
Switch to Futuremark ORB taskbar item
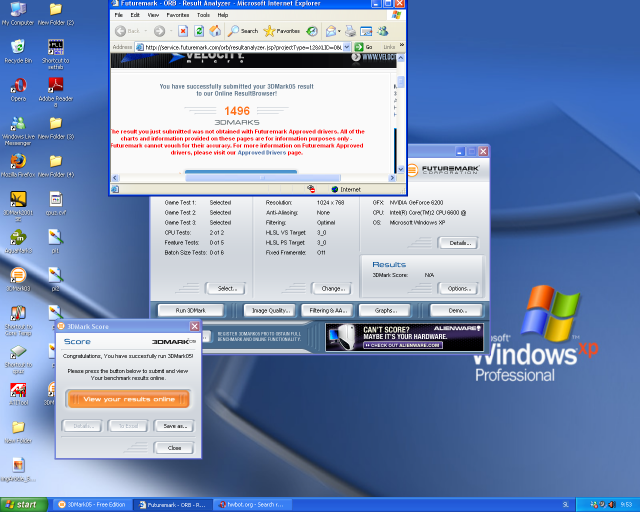(174, 505)
